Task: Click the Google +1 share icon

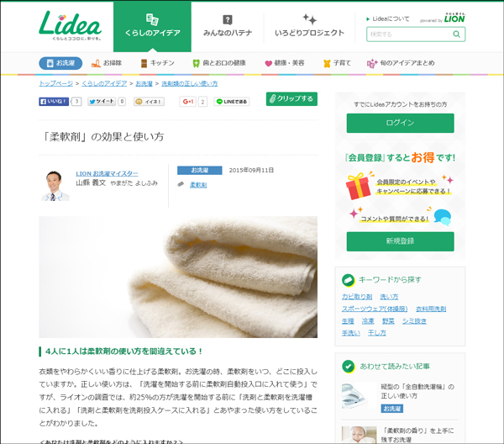Action: [187, 102]
